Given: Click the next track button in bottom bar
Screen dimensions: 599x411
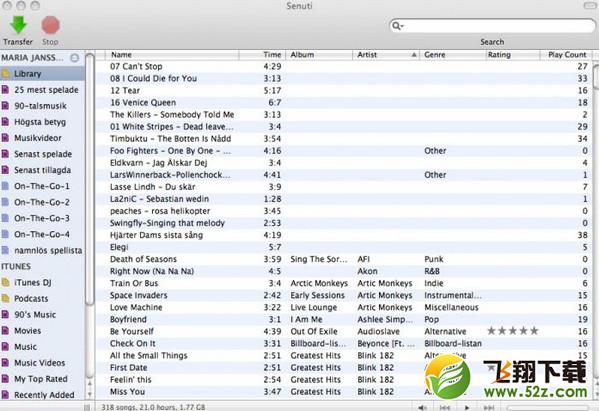Looking at the screenshot, I should click(x=489, y=408).
